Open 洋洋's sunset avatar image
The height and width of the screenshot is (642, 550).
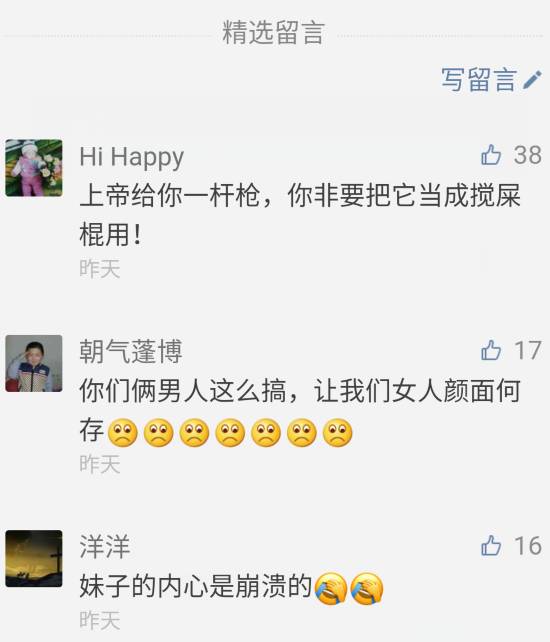pyautogui.click(x=34, y=558)
